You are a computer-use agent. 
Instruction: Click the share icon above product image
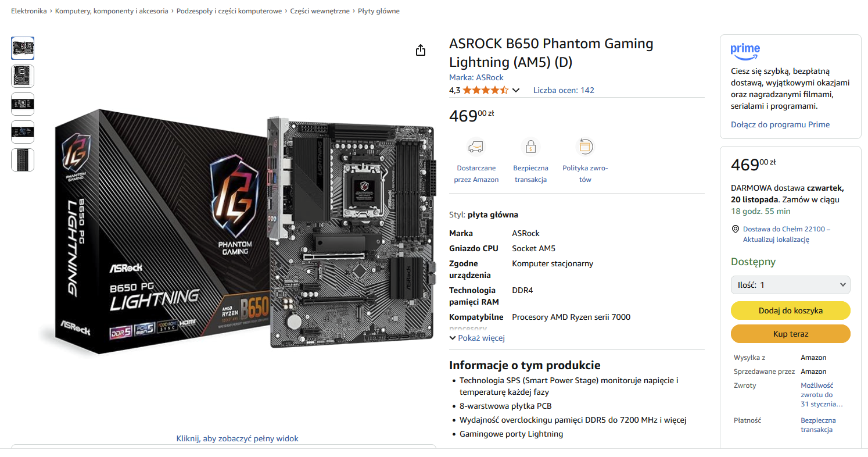[x=421, y=51]
